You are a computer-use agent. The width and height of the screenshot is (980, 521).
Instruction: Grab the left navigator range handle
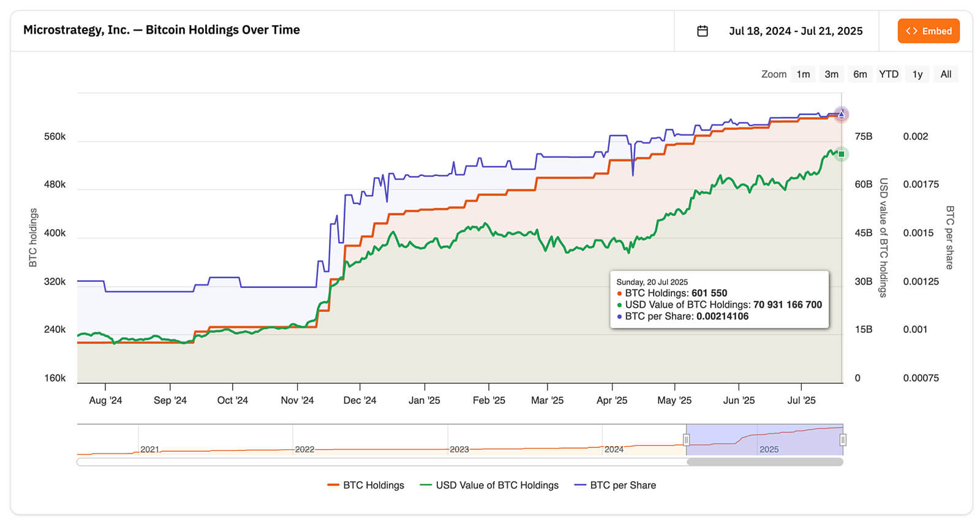[686, 439]
